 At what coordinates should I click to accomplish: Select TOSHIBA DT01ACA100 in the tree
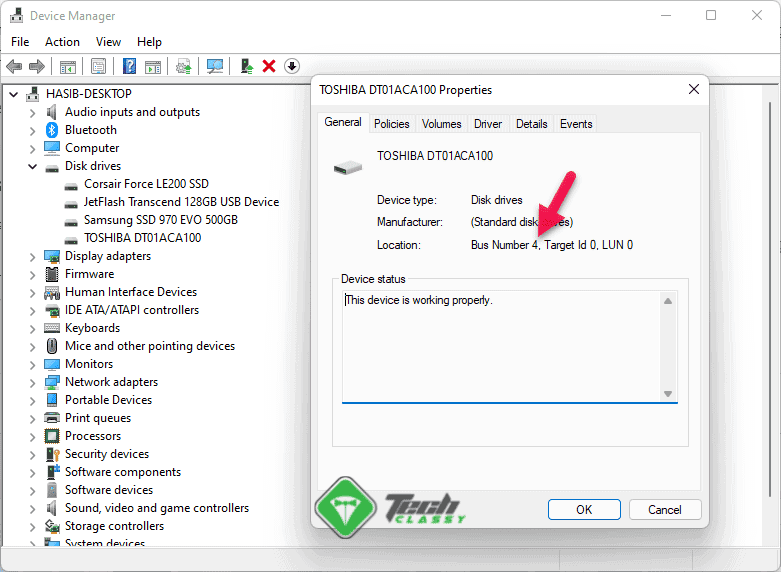click(x=142, y=238)
